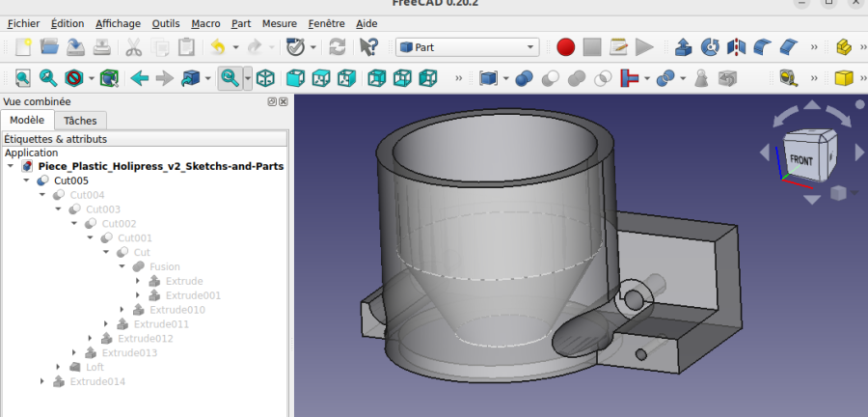Expand the Extrude014 tree node
This screenshot has width=868, height=417.
pyautogui.click(x=42, y=381)
